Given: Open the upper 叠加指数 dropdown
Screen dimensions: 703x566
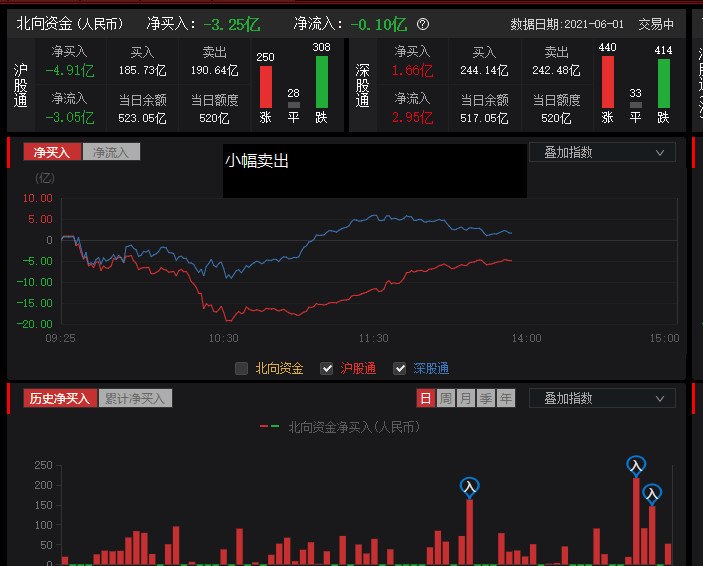Looking at the screenshot, I should tap(602, 152).
